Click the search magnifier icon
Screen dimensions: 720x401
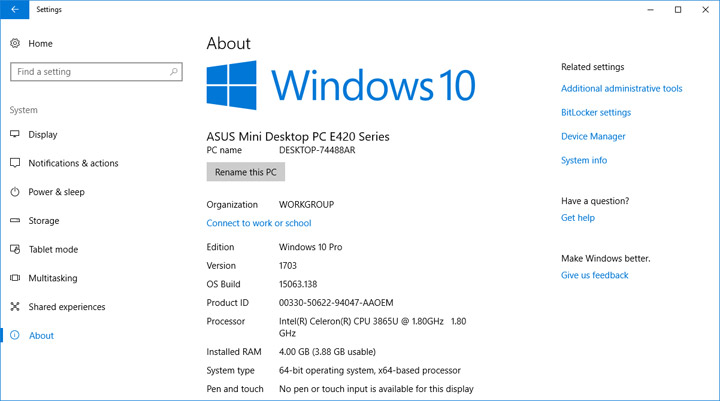(174, 72)
